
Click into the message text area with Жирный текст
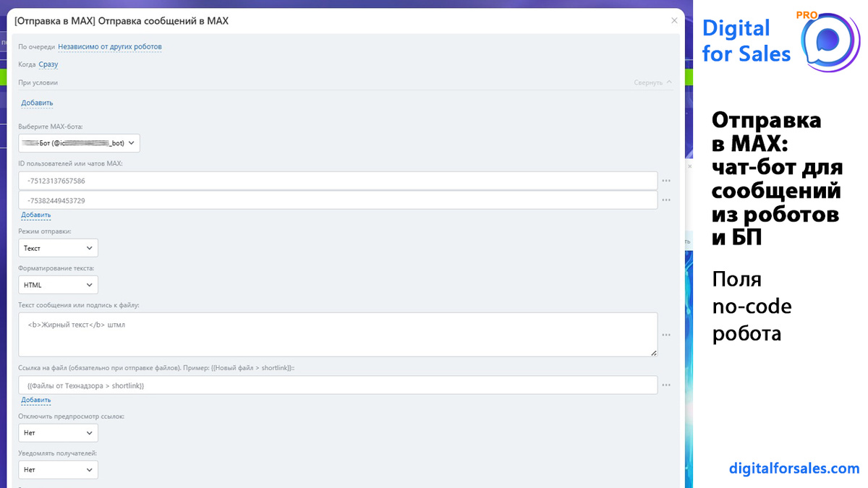pos(338,335)
